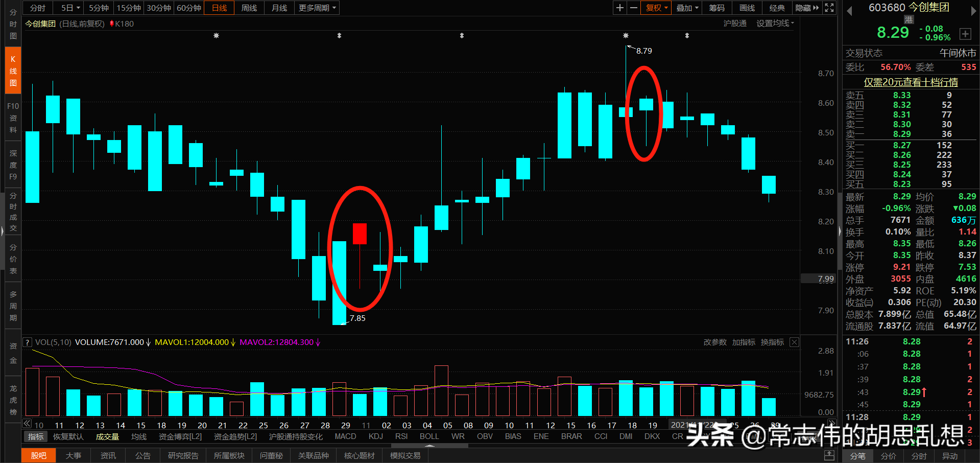The width and height of the screenshot is (980, 463).
Task: Open the 龙虎榜 panel in left sidebar
Action: click(x=13, y=399)
